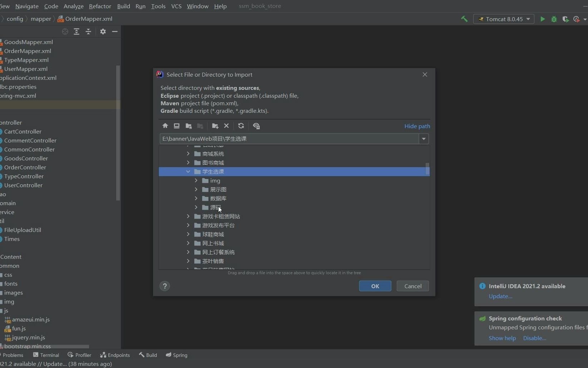Click the Refresh icon in dialog toolbar

coord(241,126)
